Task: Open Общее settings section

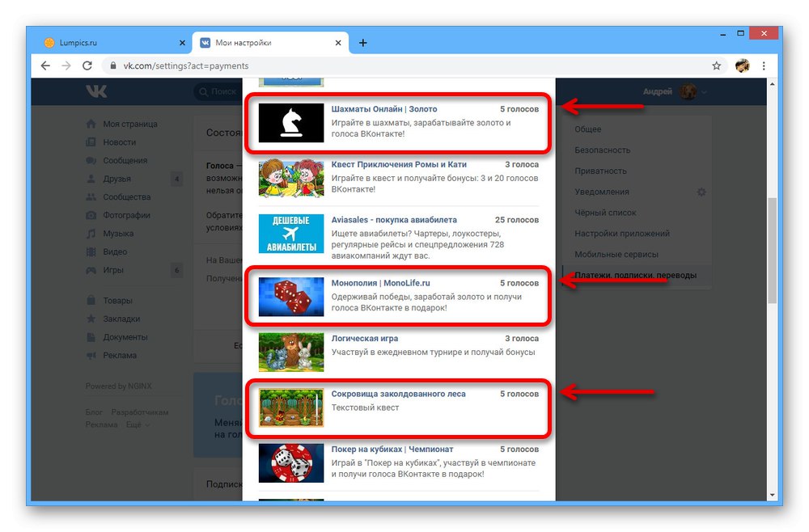Action: (x=587, y=129)
